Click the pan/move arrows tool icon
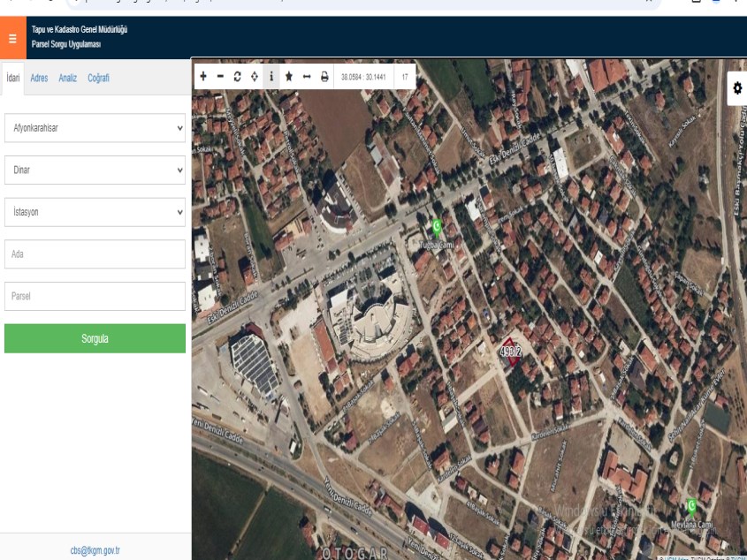 [x=255, y=77]
